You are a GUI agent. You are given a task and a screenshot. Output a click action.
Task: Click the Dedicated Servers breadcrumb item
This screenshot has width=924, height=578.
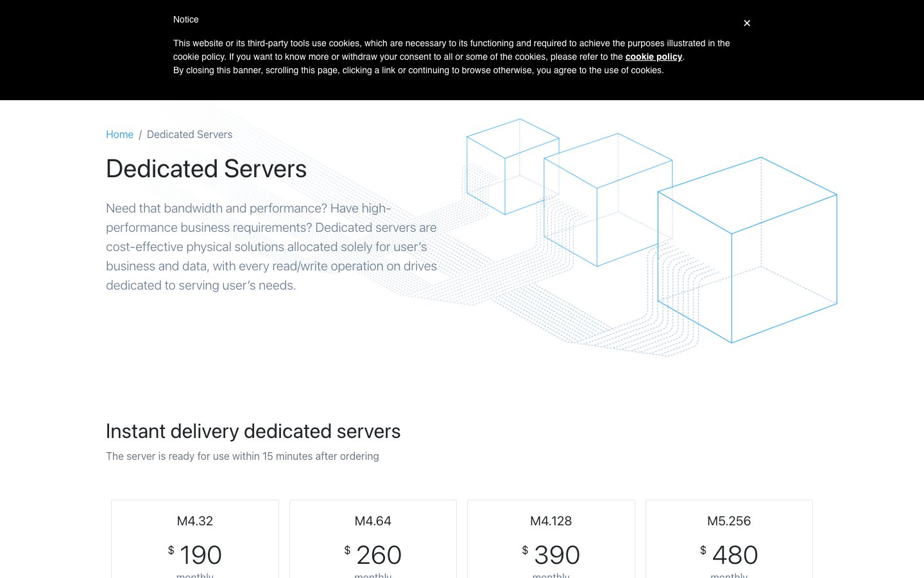pyautogui.click(x=189, y=134)
